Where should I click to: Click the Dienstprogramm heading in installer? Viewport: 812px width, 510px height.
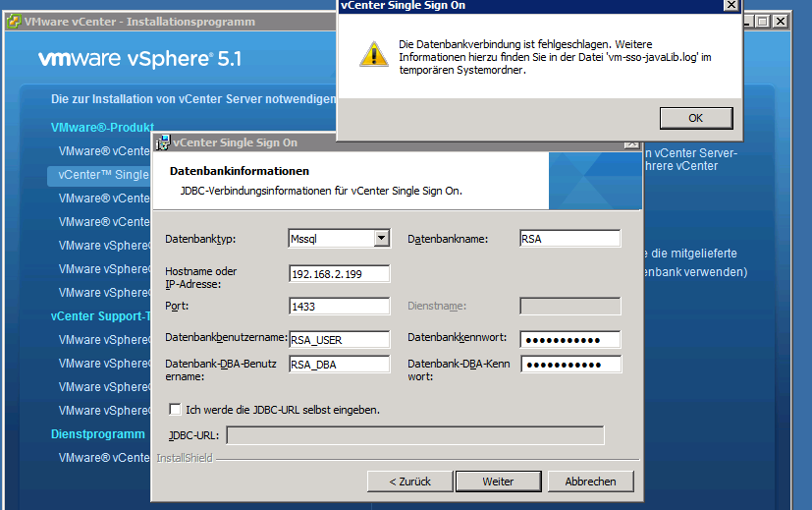coord(98,434)
